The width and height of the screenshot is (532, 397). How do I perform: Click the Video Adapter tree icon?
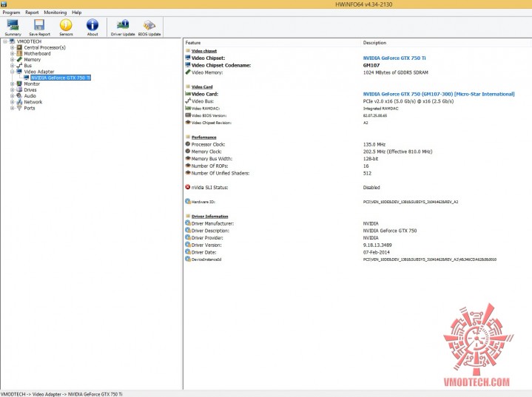point(19,72)
